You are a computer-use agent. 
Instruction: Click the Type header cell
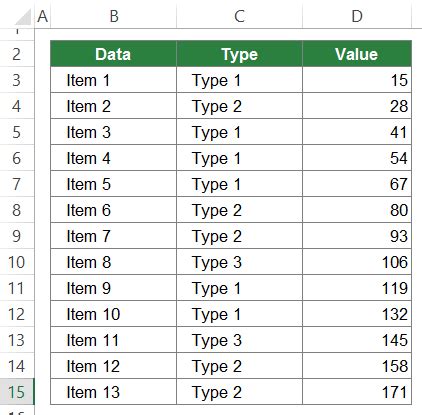click(239, 54)
